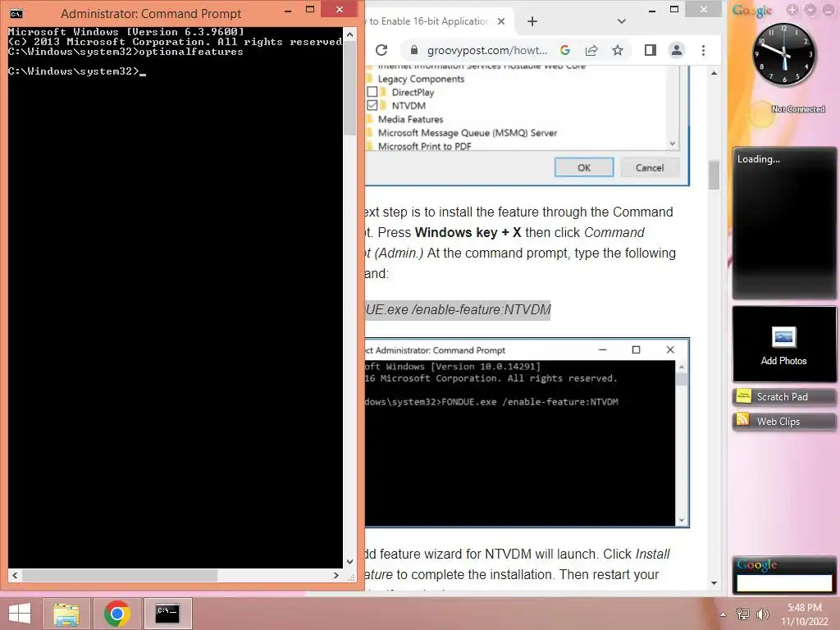The width and height of the screenshot is (840, 630).
Task: Share this page icon in Chrome
Action: point(591,50)
